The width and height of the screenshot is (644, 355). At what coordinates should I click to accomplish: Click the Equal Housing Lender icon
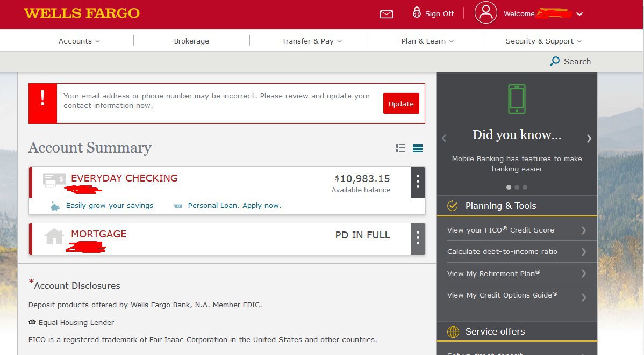(x=32, y=322)
